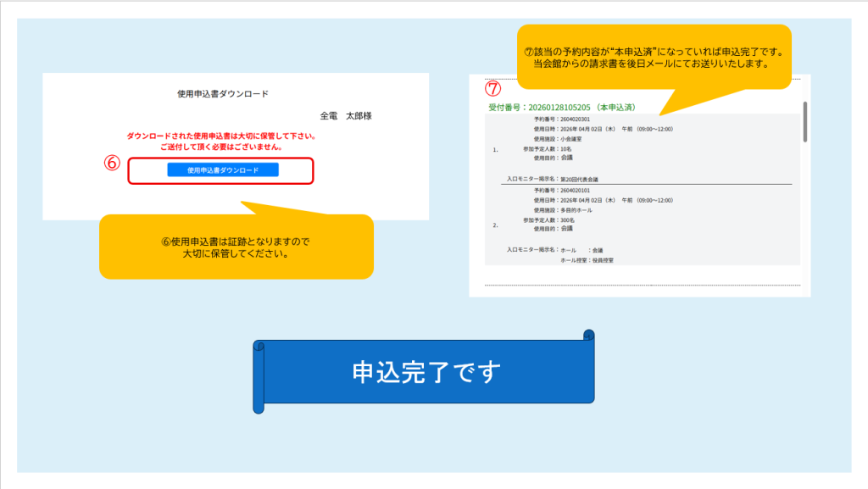
Task: Click the 小会議室 facility value
Action: coord(576,138)
